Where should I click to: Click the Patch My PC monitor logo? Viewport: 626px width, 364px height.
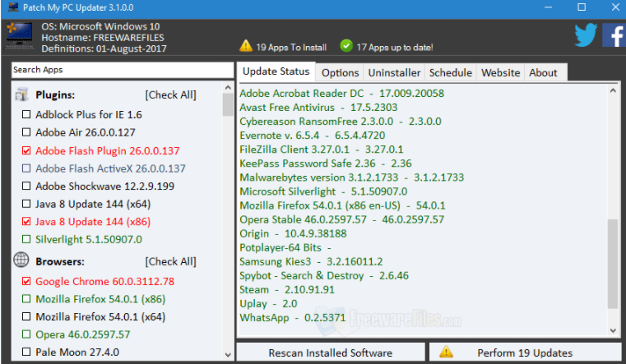coord(19,36)
